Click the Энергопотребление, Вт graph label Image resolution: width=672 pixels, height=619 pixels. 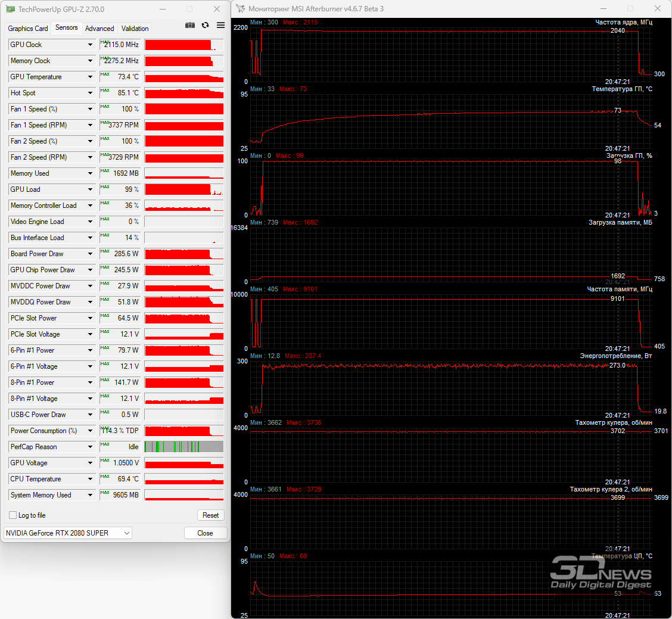(616, 356)
